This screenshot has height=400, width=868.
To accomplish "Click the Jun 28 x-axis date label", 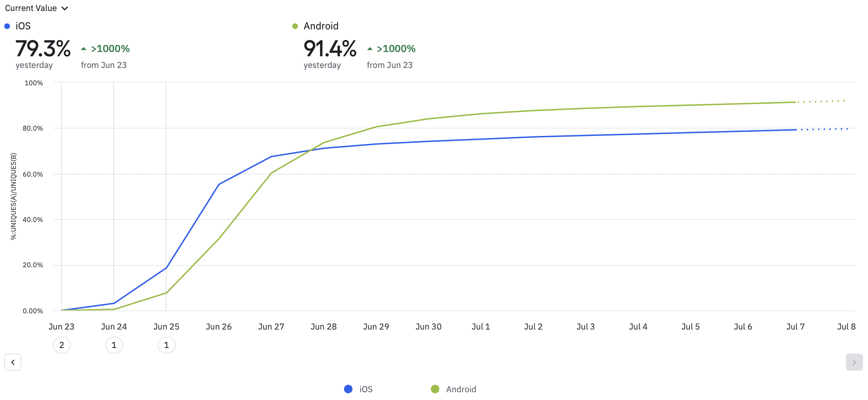I will coord(323,327).
